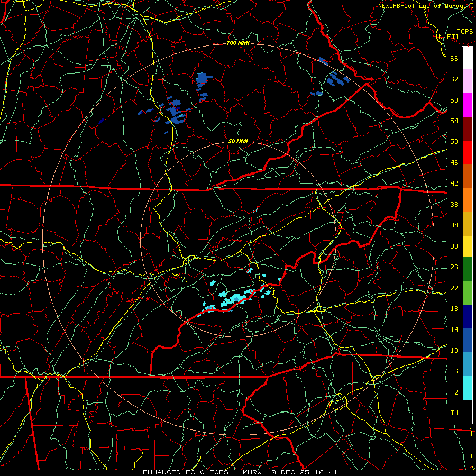Click the 6 legend value
476x476 pixels.
(x=456, y=371)
